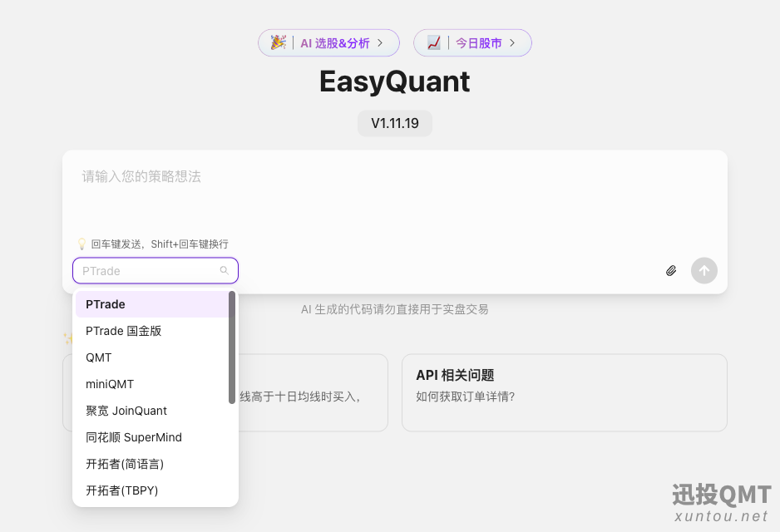
Task: Click the chevron arrow next to AI 选股&分析
Action: click(380, 43)
